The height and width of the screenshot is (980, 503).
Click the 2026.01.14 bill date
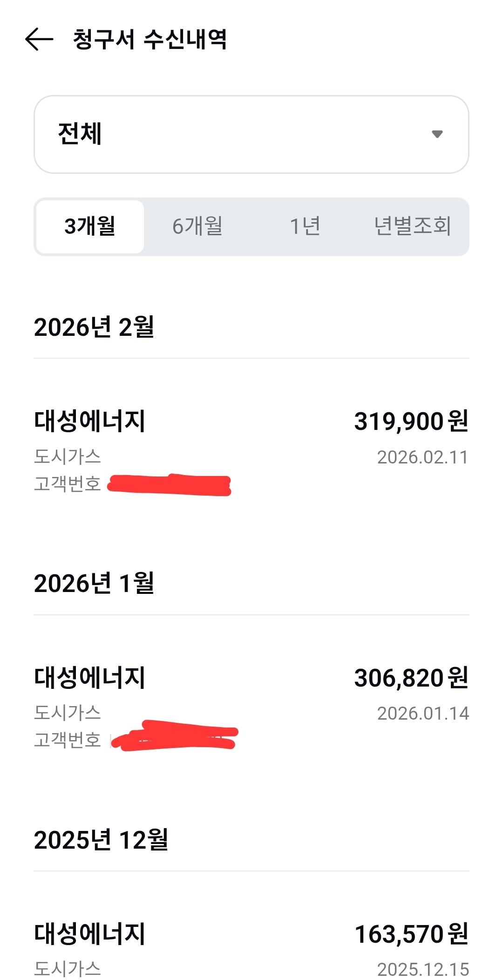422,714
